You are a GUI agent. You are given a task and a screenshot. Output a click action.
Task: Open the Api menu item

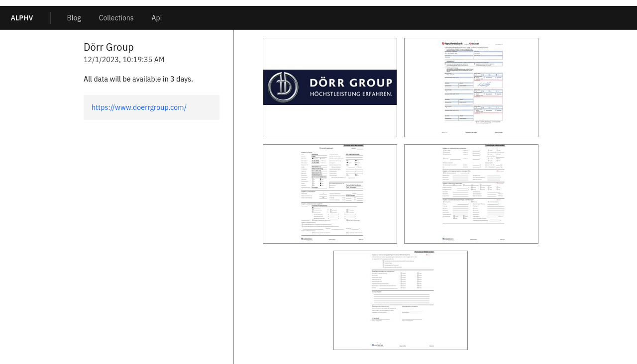[156, 18]
